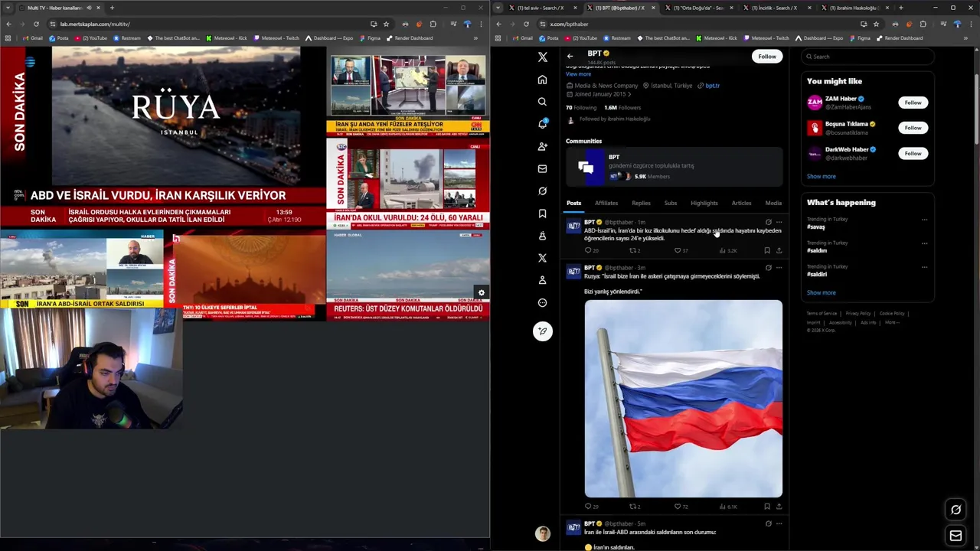This screenshot has width=980, height=551.
Task: Open more options on the 5m BPT post
Action: tap(779, 523)
